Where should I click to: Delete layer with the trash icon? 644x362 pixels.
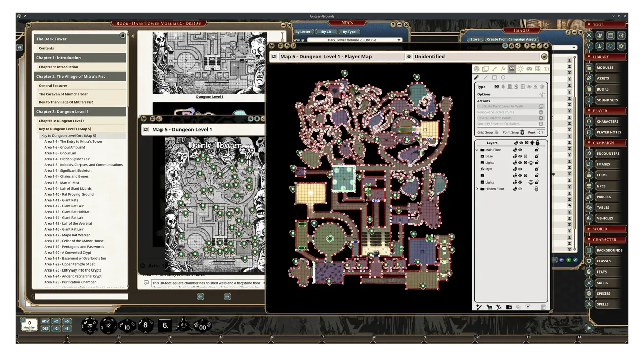[x=543, y=307]
